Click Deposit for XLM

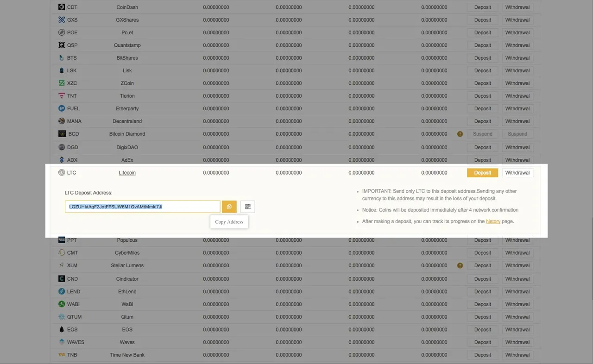coord(482,265)
